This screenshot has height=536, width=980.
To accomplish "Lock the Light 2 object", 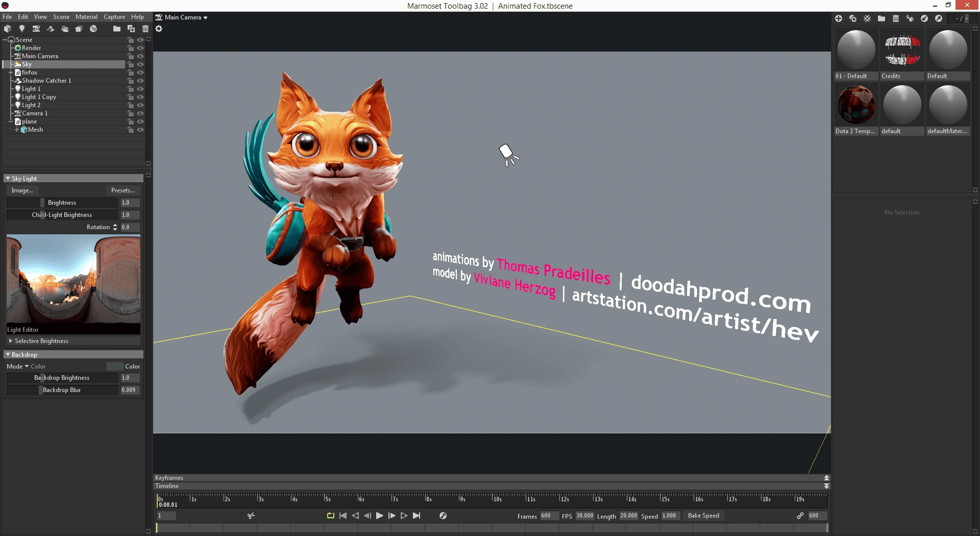I will [131, 105].
